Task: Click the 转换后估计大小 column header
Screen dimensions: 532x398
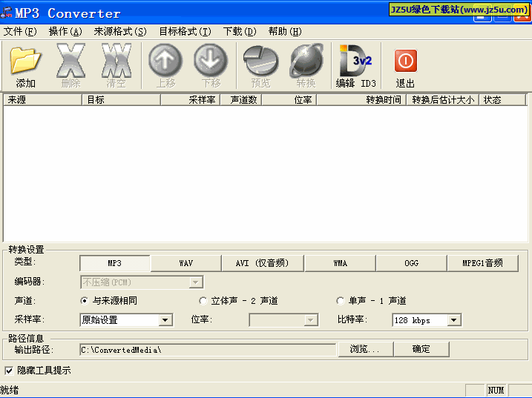Action: (x=443, y=100)
